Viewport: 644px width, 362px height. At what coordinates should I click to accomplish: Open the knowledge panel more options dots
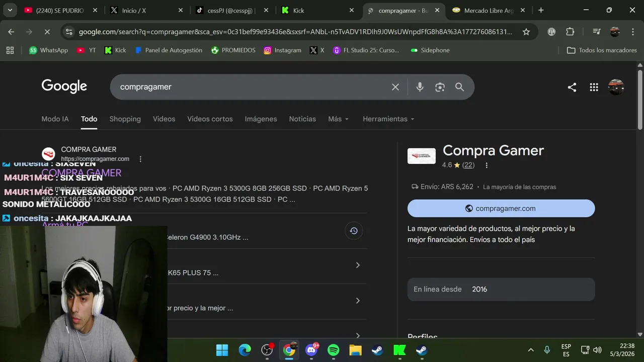click(x=487, y=165)
